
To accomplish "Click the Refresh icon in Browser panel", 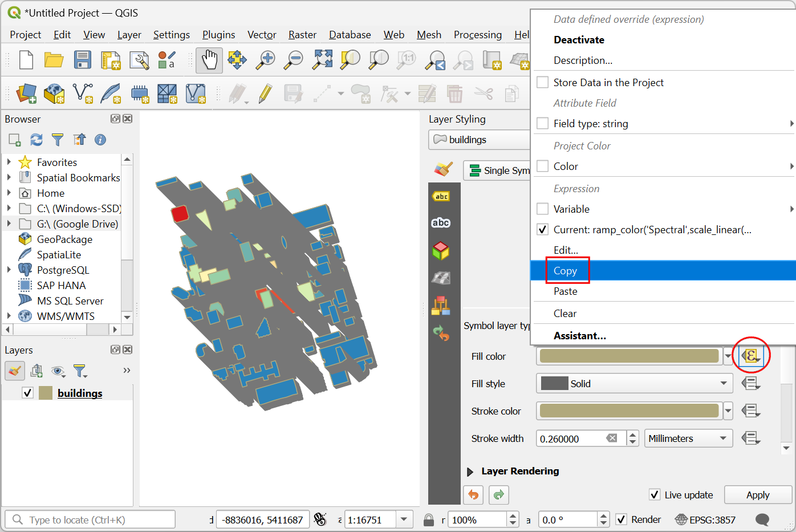I will [x=36, y=140].
